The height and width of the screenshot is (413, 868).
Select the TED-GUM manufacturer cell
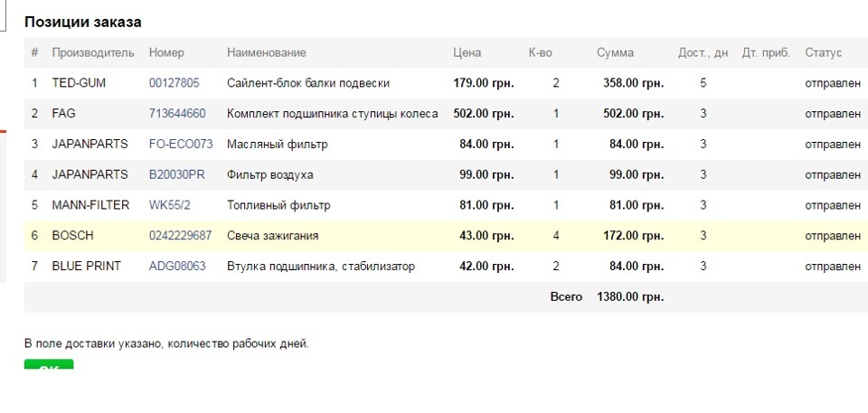coord(79,83)
